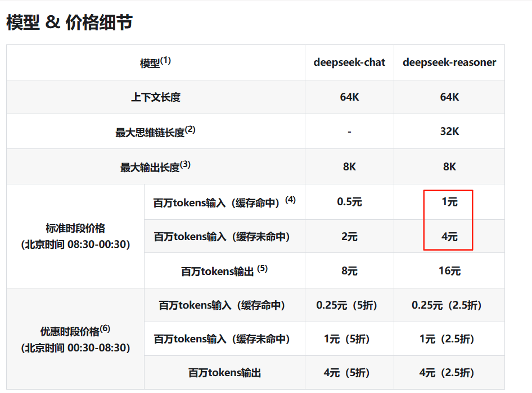Click the dash value for deepseek-chat 思维链长度
The image size is (532, 393).
(349, 132)
